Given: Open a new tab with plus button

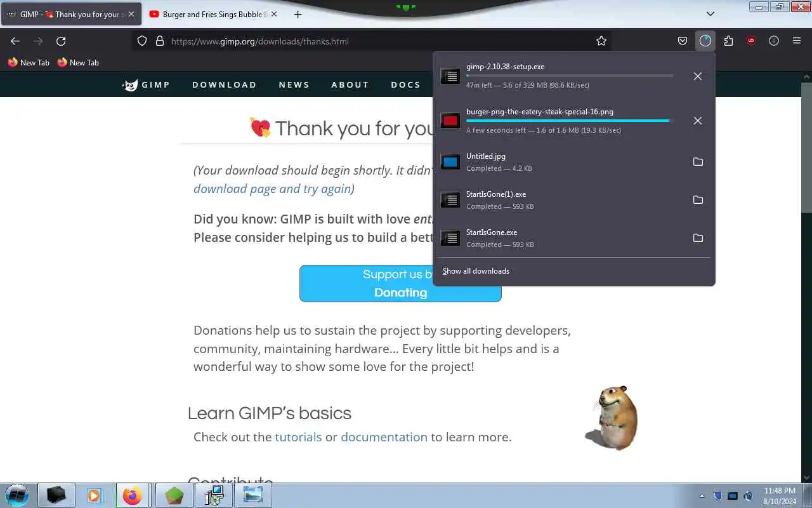Looking at the screenshot, I should (298, 14).
